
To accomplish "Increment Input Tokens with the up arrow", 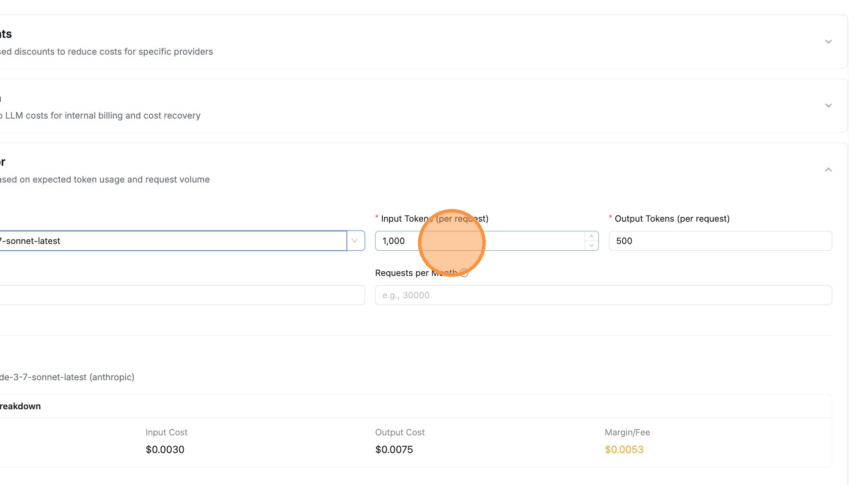I will pyautogui.click(x=592, y=236).
